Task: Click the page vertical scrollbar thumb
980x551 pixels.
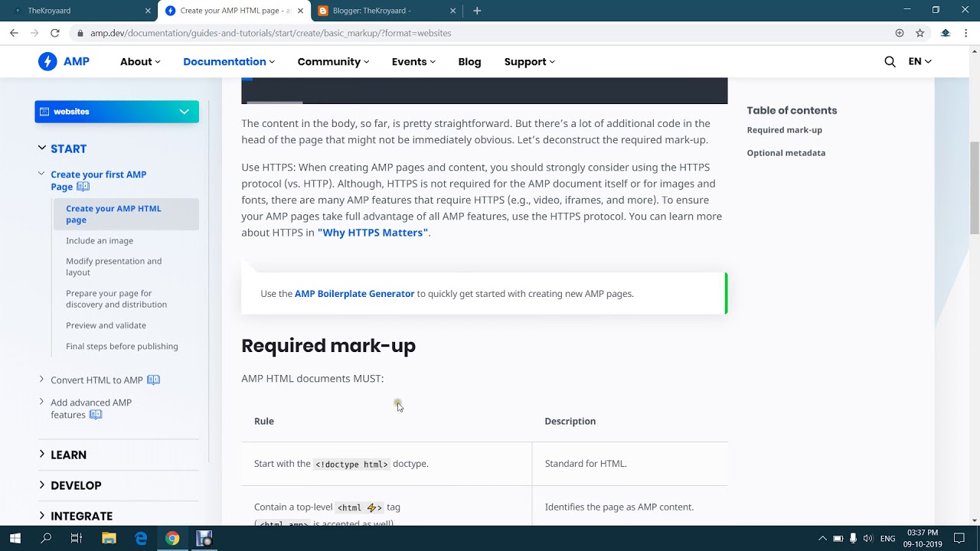Action: tap(974, 187)
